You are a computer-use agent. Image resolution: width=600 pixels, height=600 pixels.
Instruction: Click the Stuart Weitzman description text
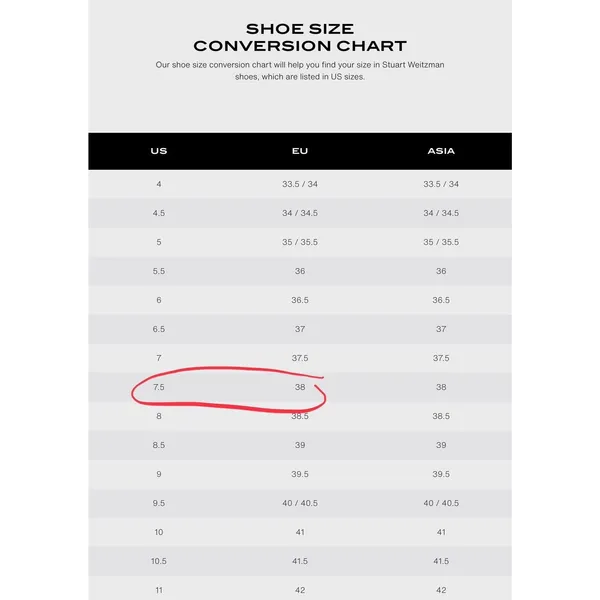point(300,70)
